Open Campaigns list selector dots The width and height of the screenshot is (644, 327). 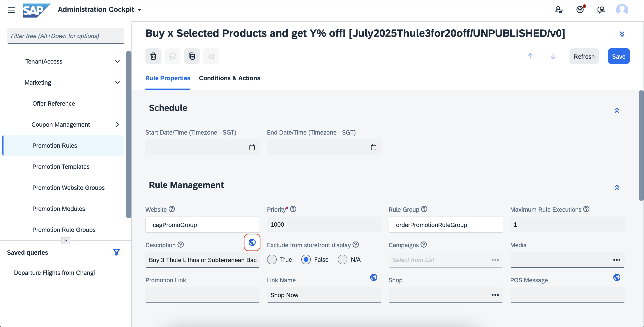tap(495, 260)
